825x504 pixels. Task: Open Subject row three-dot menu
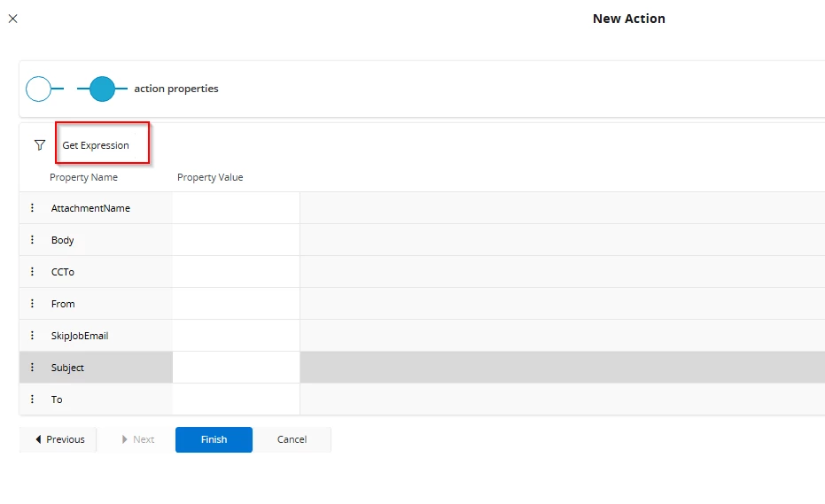[x=33, y=368]
